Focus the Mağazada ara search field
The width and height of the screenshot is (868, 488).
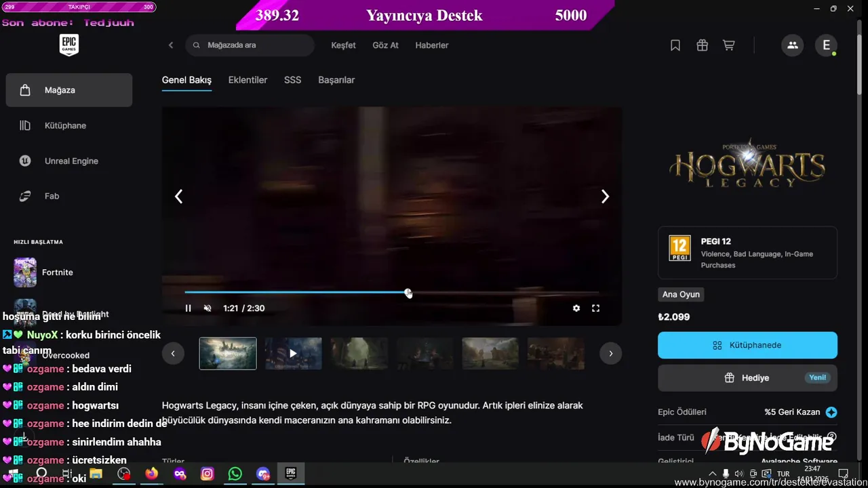click(250, 45)
